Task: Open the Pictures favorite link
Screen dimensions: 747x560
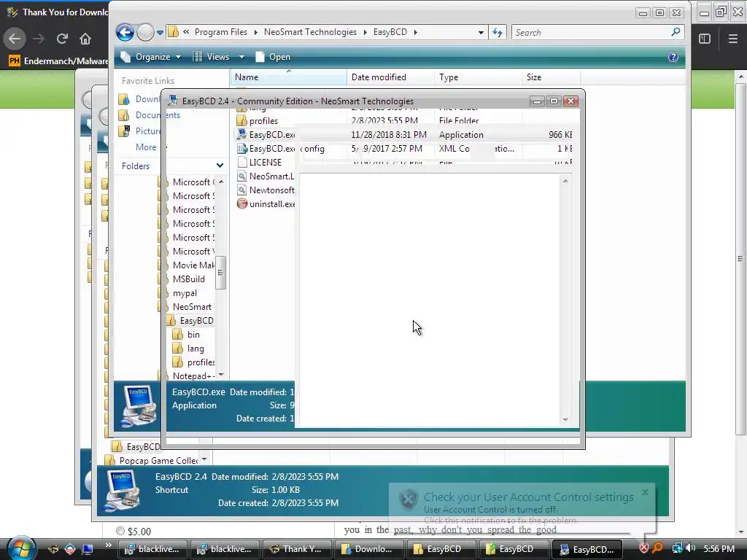Action: point(140,131)
